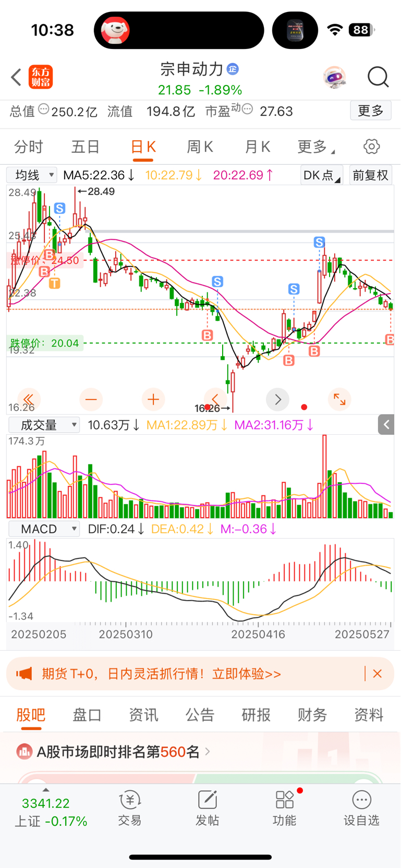This screenshot has width=401, height=868.
Task: Open 盘口 tab
Action: click(87, 715)
